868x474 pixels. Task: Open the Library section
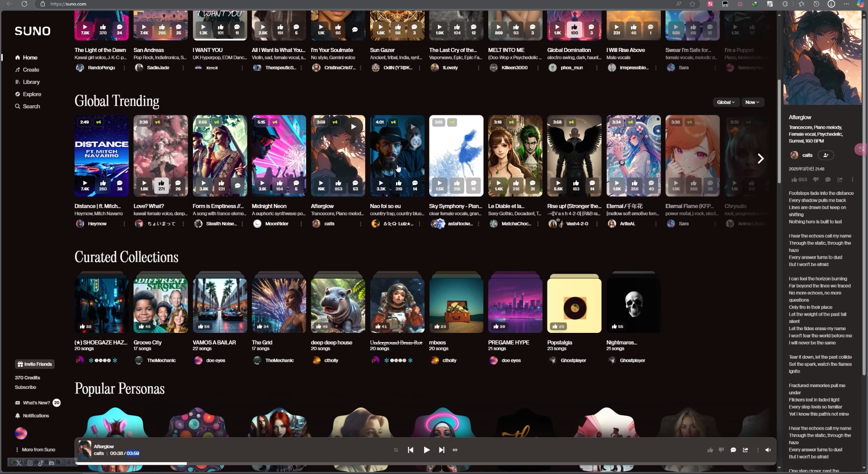(x=27, y=82)
